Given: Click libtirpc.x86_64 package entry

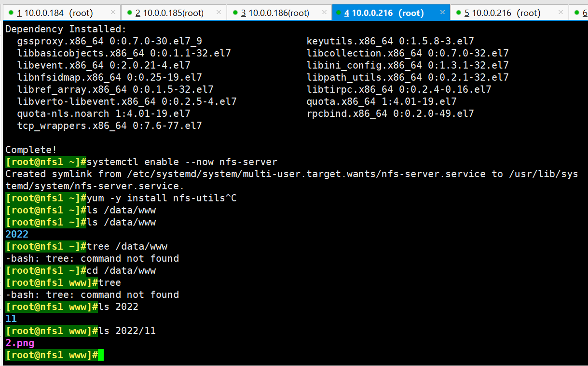Looking at the screenshot, I should (x=399, y=89).
